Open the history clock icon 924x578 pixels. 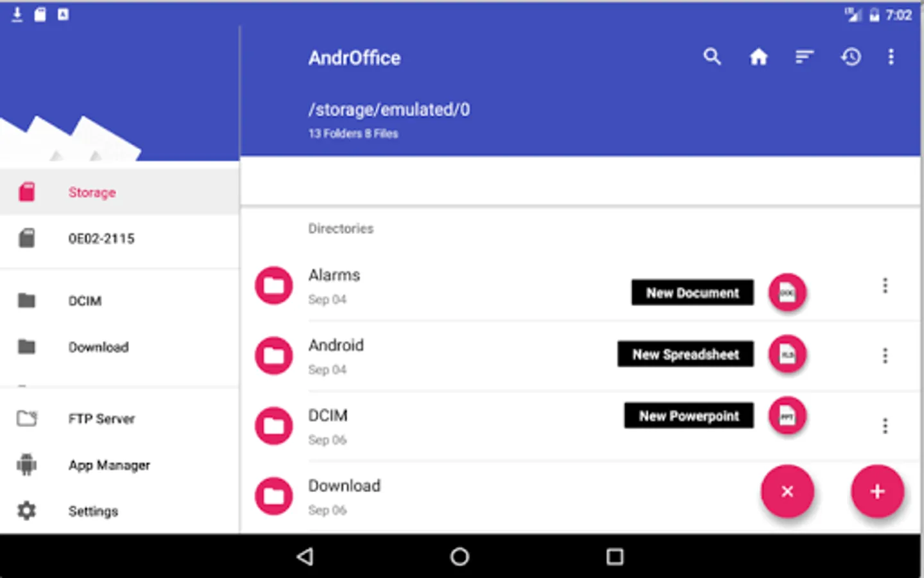pyautogui.click(x=851, y=57)
